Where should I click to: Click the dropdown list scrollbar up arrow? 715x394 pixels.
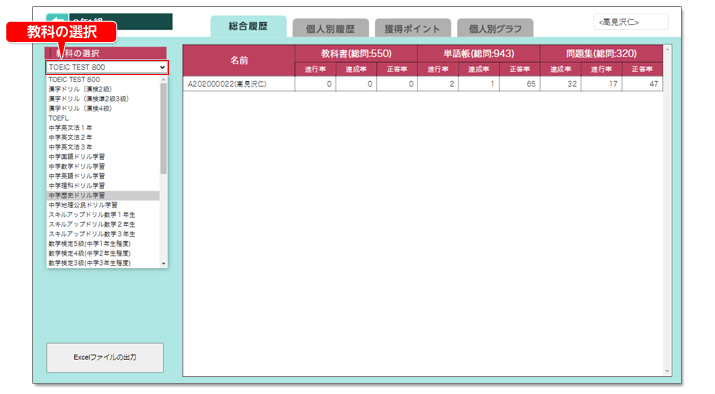click(164, 79)
